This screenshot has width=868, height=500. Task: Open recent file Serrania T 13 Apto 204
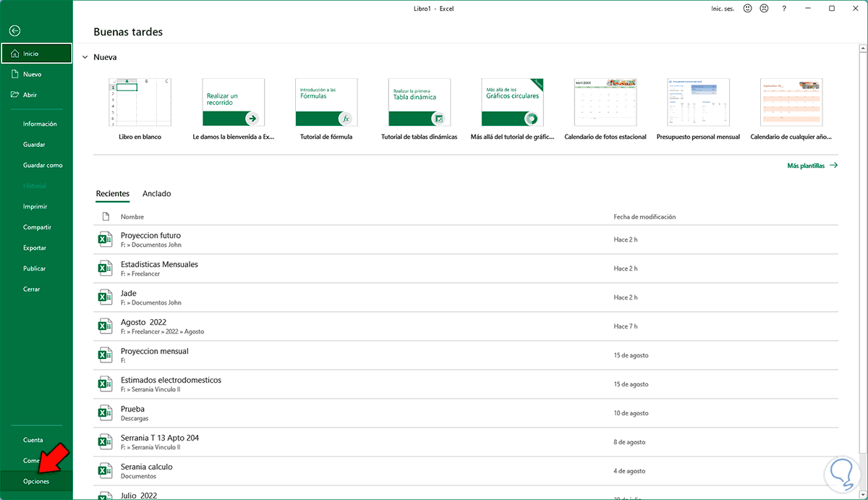pos(466,442)
